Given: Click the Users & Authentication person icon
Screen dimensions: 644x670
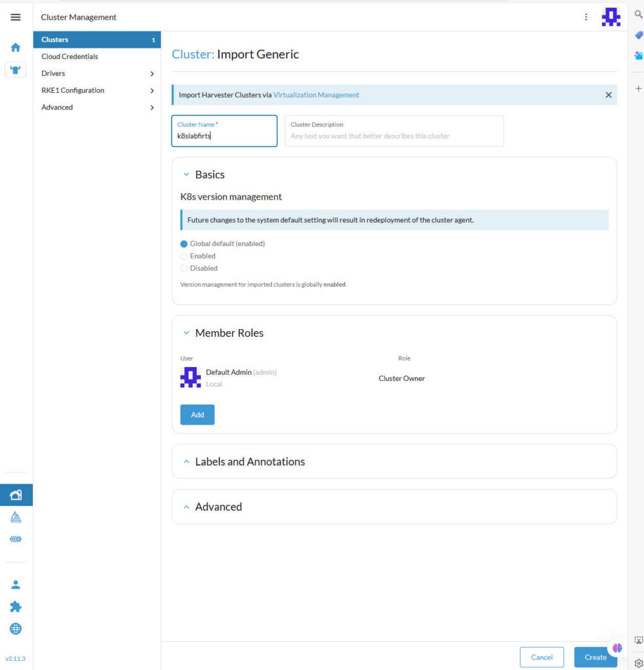Looking at the screenshot, I should [x=16, y=584].
